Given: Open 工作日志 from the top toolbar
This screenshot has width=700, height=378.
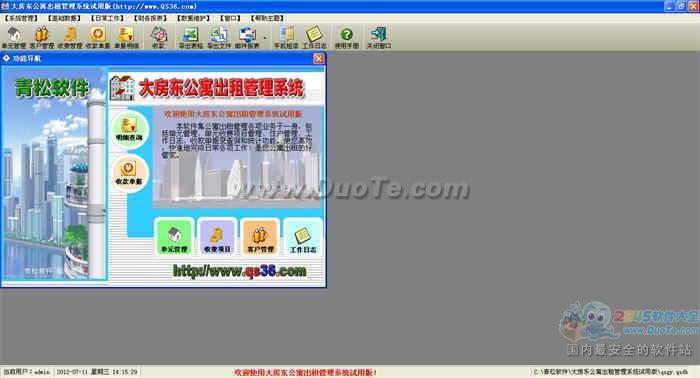Looking at the screenshot, I should click(314, 37).
